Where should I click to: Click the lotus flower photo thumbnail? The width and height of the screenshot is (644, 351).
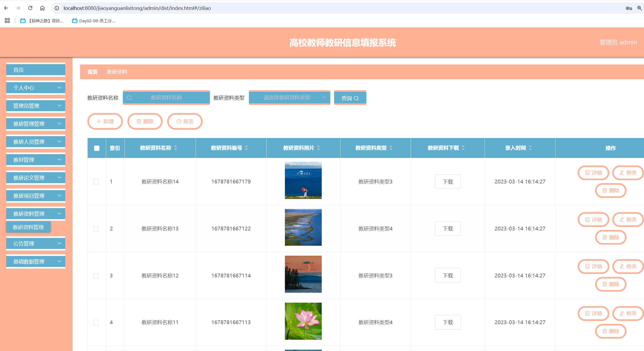(x=303, y=321)
